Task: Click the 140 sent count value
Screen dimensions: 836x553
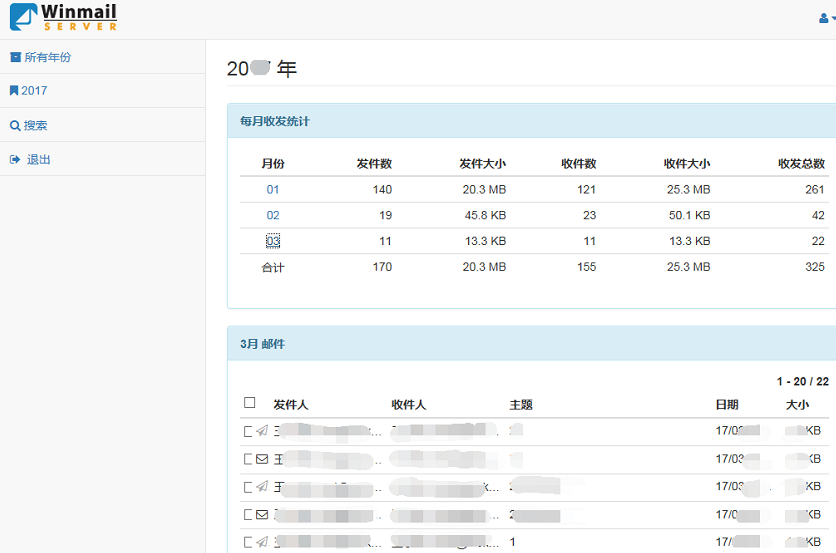Action: [382, 189]
